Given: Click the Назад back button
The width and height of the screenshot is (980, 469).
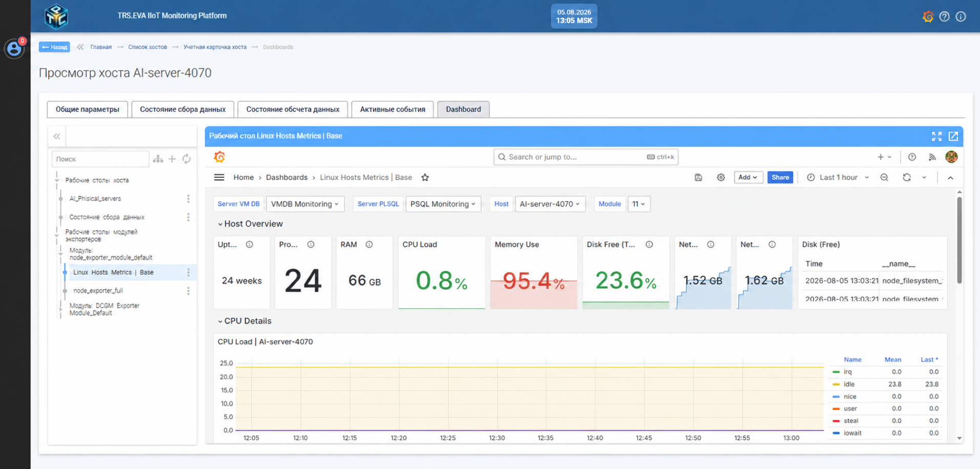Looking at the screenshot, I should pyautogui.click(x=54, y=47).
